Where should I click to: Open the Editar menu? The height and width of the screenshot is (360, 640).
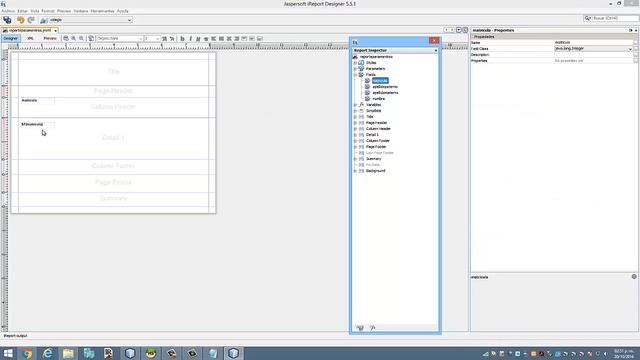22,11
